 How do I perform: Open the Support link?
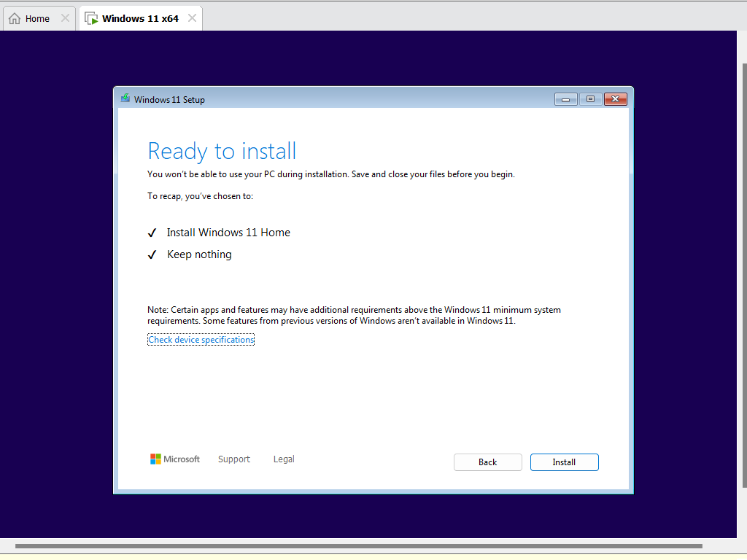coord(234,459)
